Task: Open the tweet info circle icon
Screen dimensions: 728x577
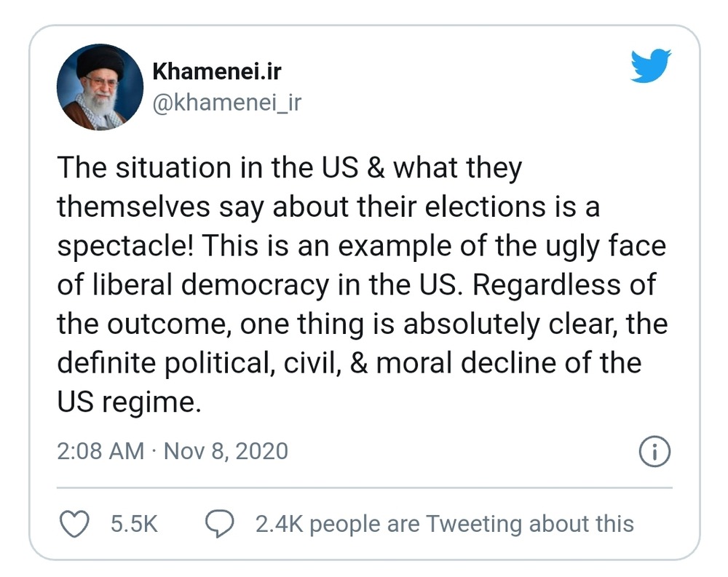Action: click(x=654, y=452)
